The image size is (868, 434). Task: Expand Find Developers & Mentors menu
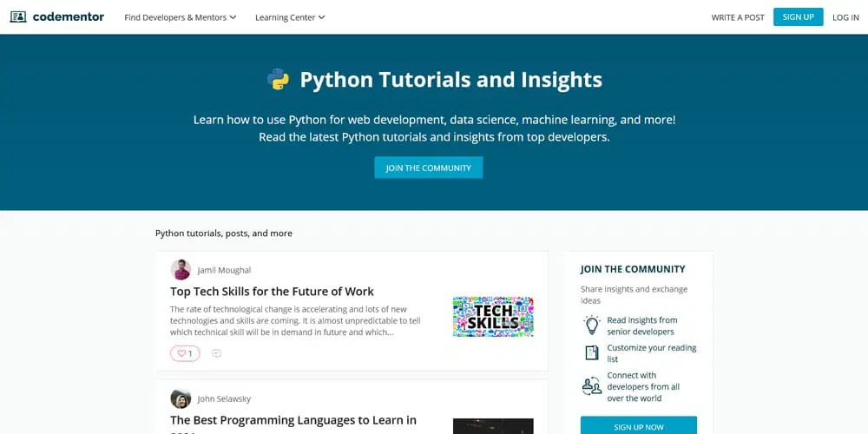tap(181, 17)
